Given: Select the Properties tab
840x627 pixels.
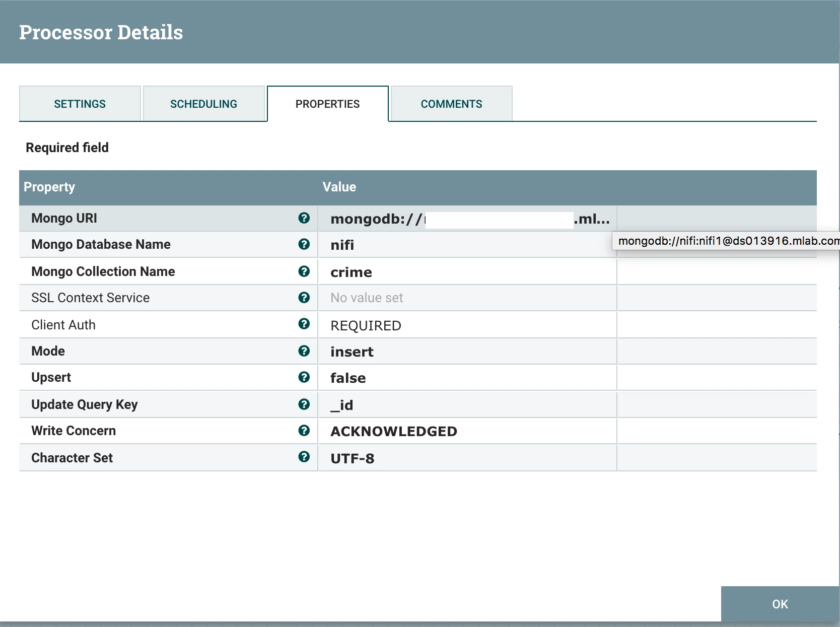Looking at the screenshot, I should point(328,104).
